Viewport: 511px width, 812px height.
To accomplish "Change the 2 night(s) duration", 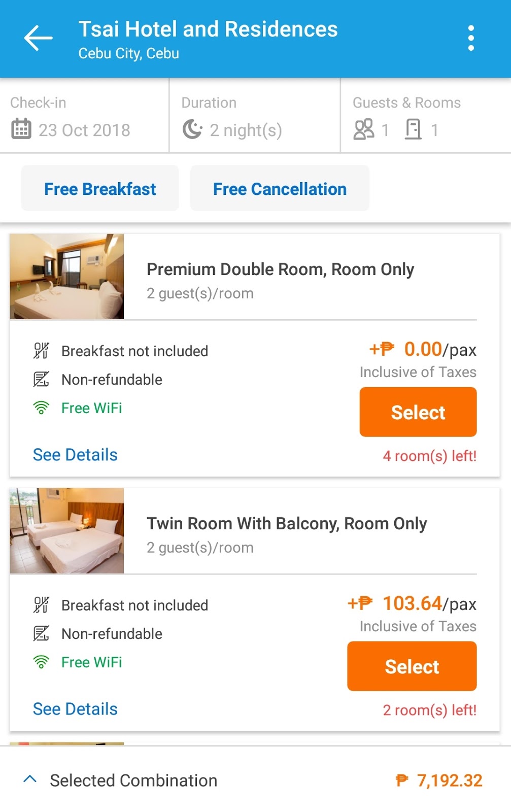I will pyautogui.click(x=246, y=130).
